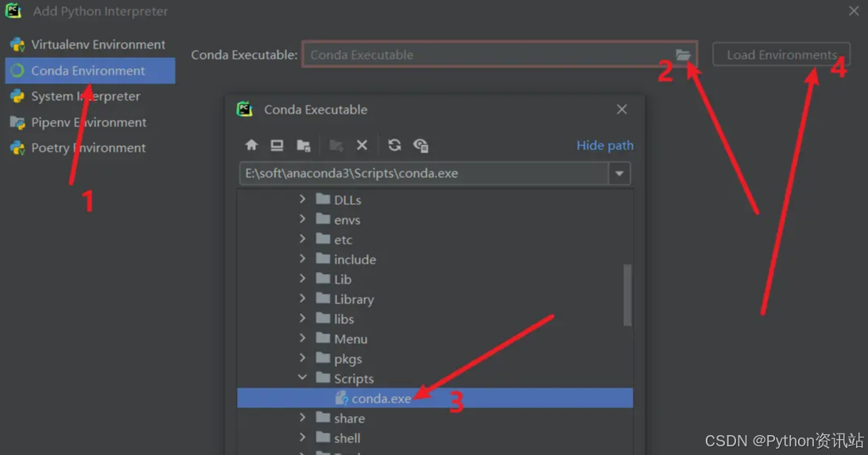Viewport: 868px width, 455px height.
Task: Open the path history dropdown arrow
Action: (x=619, y=174)
